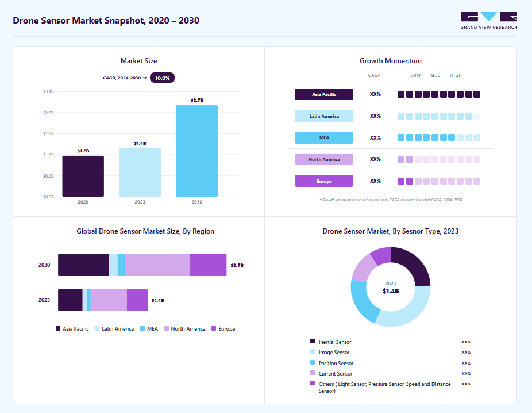Click Others sensor legend swatch
Screen dimensions: 532x413
313,383
